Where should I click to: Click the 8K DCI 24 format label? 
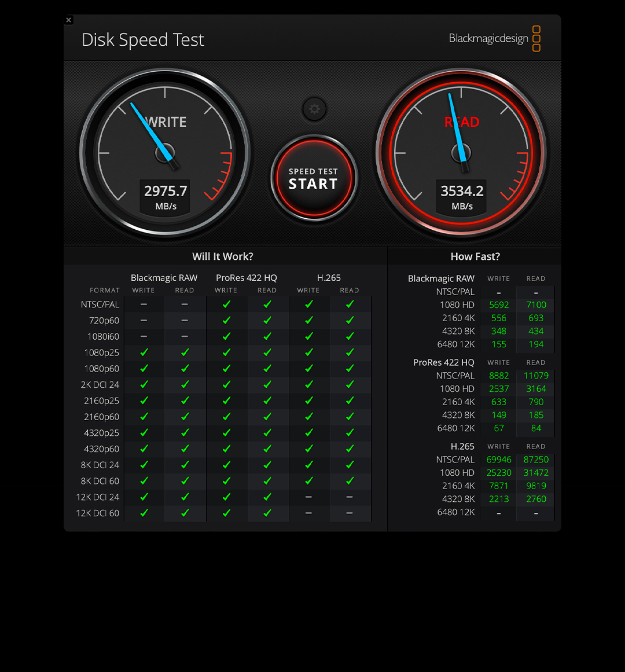pos(100,465)
